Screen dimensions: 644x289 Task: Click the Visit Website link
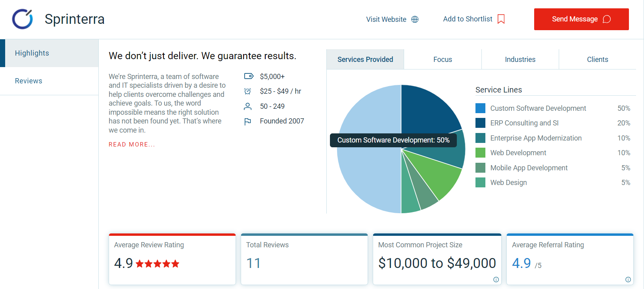[392, 19]
